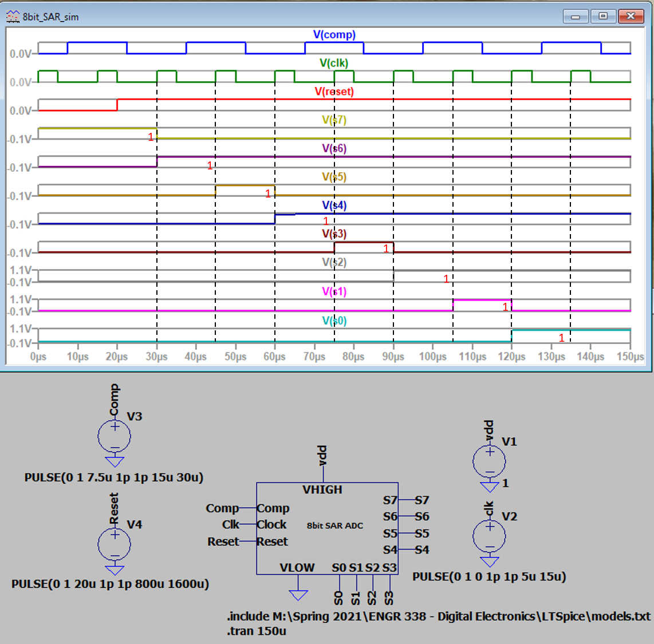Click the ground symbol under VLOW

(x=298, y=595)
